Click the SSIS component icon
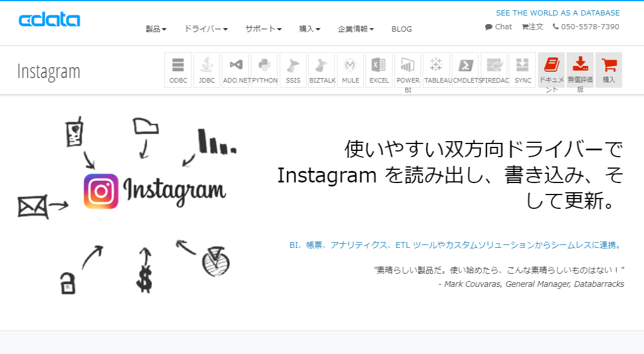 pyautogui.click(x=293, y=70)
